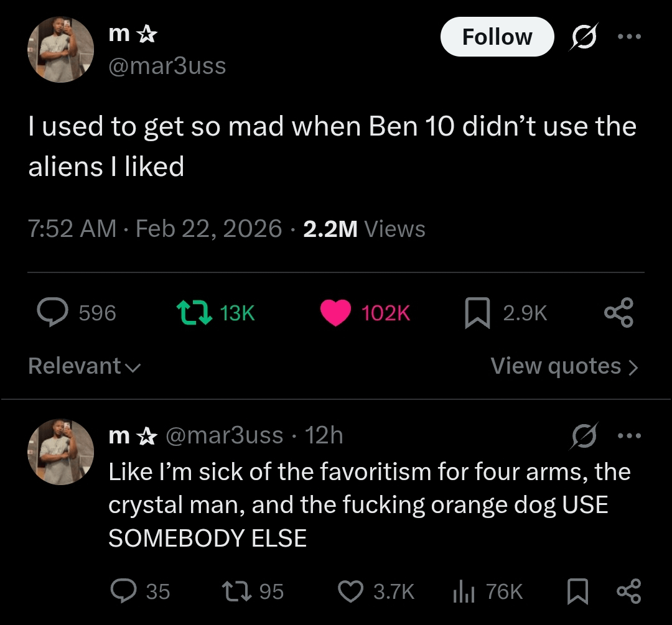Screen dimensions: 672x625
Task: Open View quotes link
Action: pos(564,366)
